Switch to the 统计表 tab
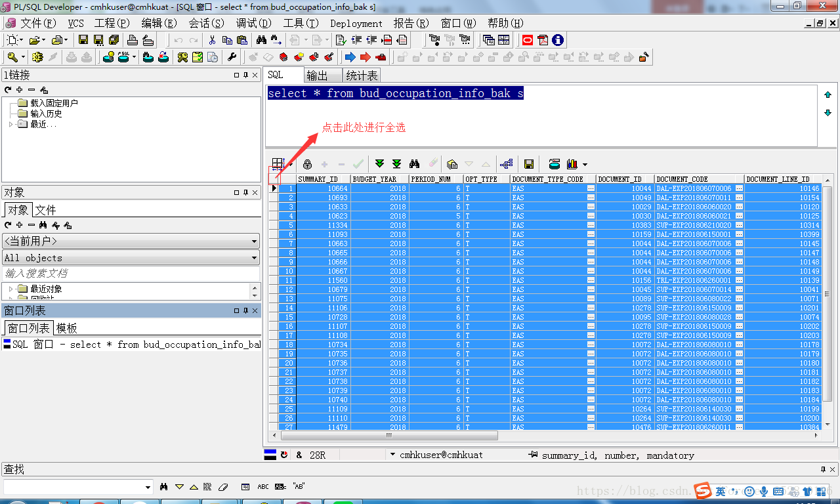 tap(362, 75)
